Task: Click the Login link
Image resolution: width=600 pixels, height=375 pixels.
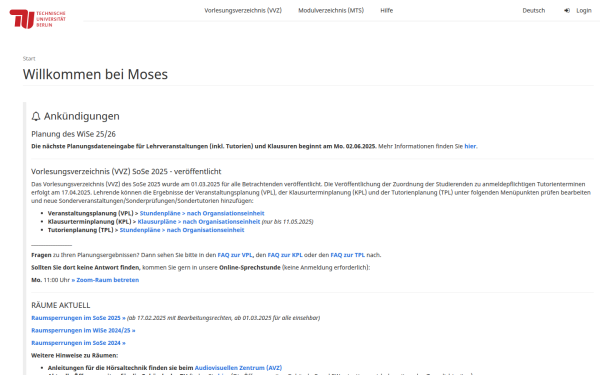Action: click(x=584, y=10)
